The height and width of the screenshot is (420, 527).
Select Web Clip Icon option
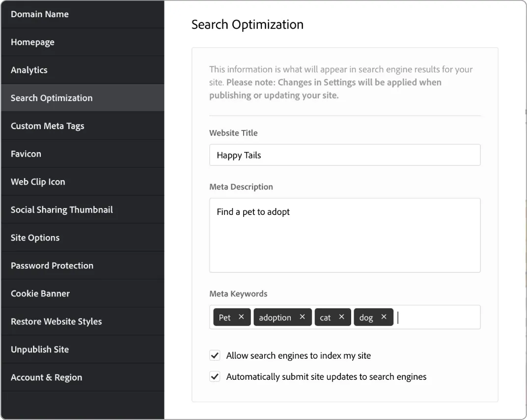(38, 182)
